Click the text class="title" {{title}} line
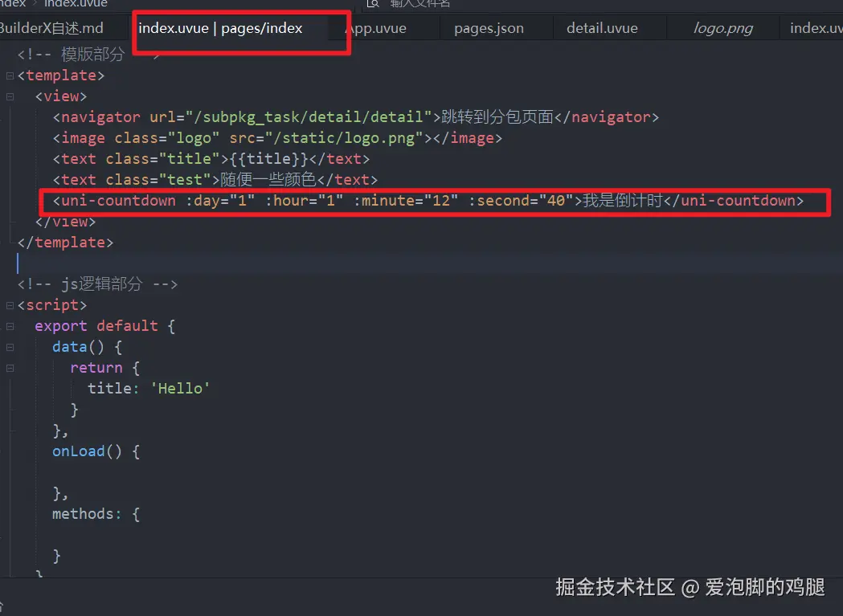The width and height of the screenshot is (843, 616). (211, 159)
